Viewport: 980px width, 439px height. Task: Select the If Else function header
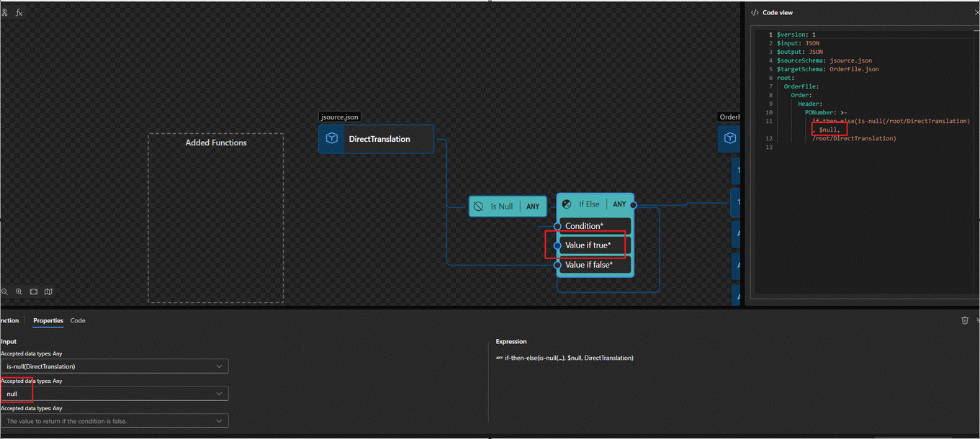click(x=595, y=204)
